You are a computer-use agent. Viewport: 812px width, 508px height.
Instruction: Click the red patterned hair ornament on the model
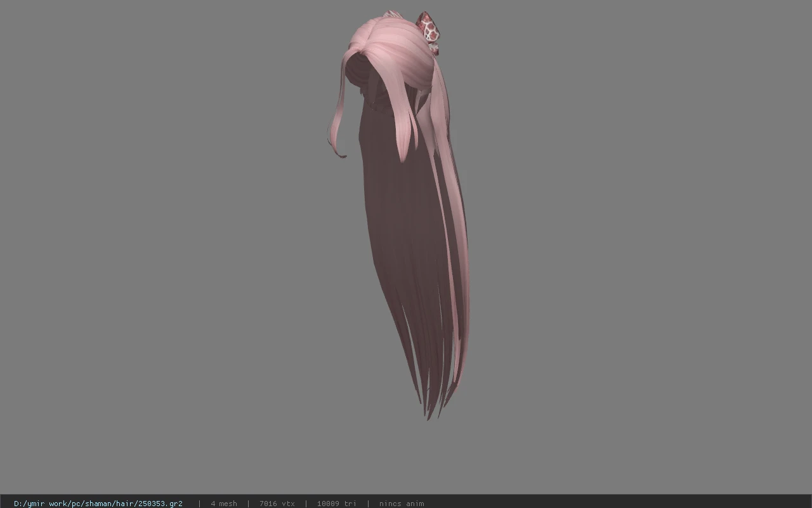coord(428,32)
